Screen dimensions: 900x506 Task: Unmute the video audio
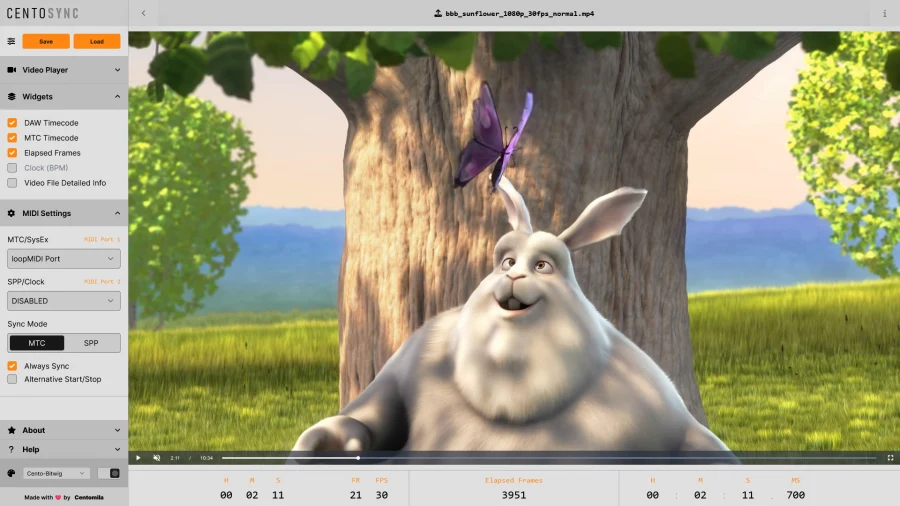click(x=157, y=458)
